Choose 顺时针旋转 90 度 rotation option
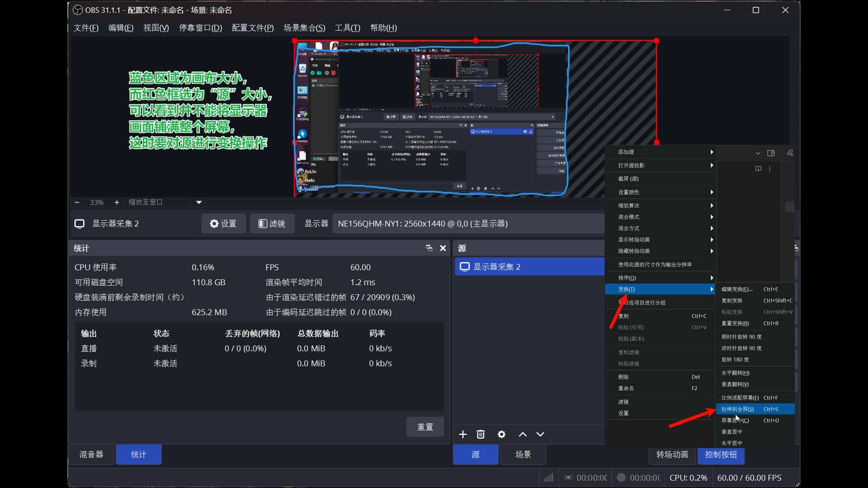 [x=755, y=337]
